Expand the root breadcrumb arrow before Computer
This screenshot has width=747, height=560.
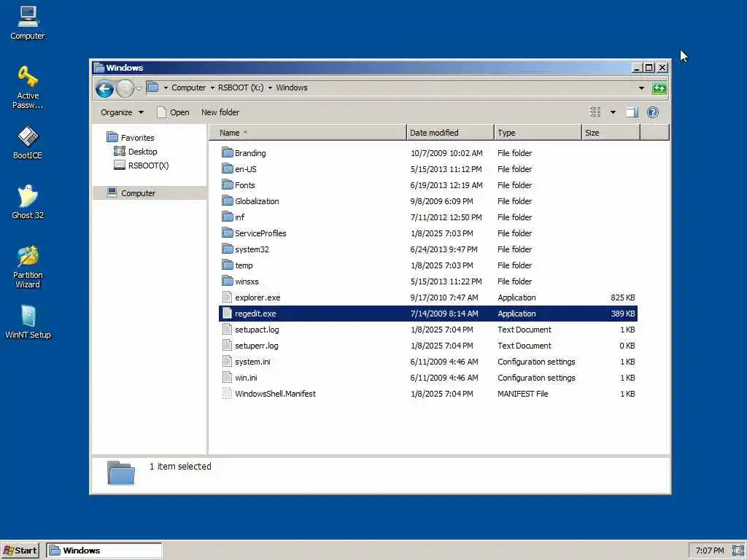pyautogui.click(x=166, y=88)
